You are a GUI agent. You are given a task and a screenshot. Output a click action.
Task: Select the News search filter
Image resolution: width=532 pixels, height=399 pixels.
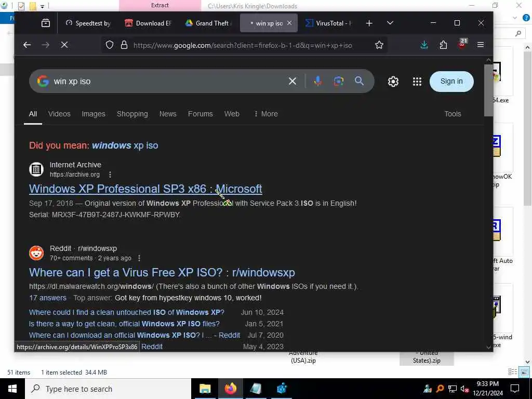point(168,114)
